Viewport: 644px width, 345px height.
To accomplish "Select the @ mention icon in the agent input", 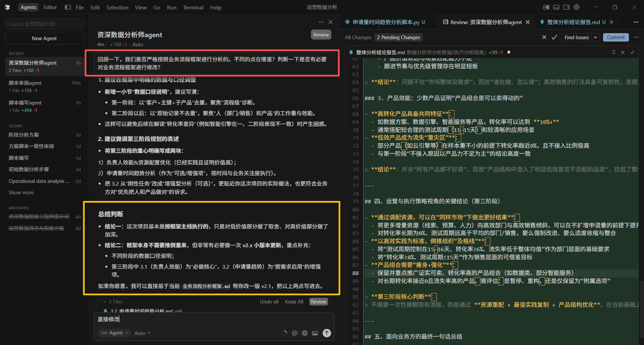I will tap(294, 332).
